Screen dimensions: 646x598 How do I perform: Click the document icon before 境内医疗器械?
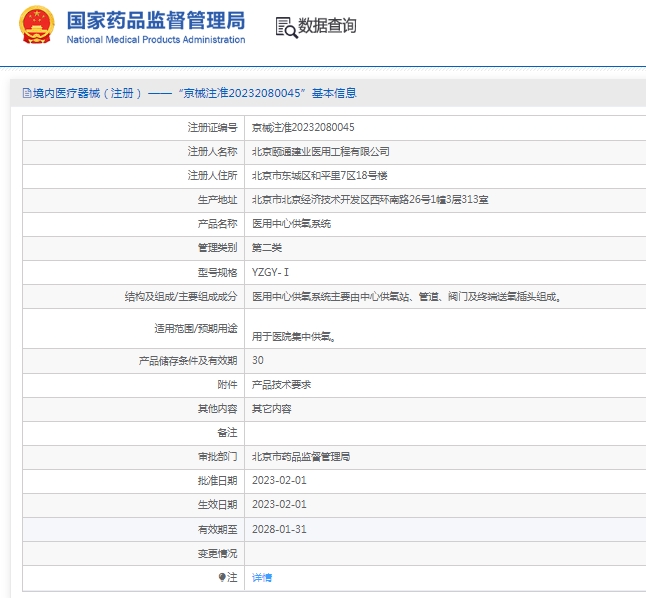click(27, 94)
